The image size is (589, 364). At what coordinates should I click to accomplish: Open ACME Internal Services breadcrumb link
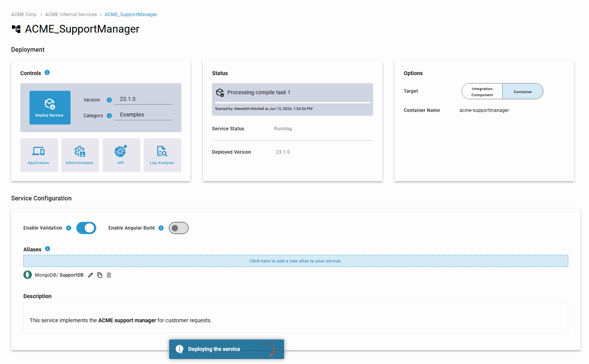tap(71, 14)
